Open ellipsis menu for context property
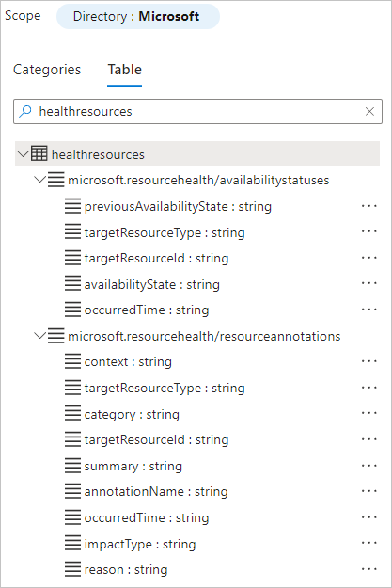 point(368,361)
